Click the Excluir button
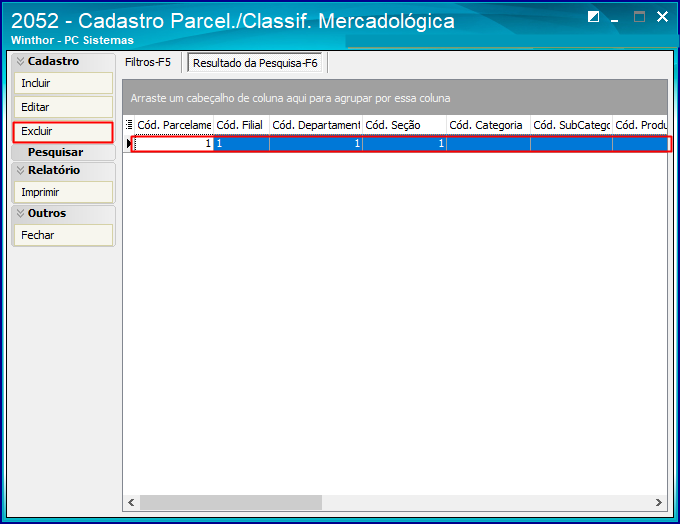Viewport: 680px width, 524px height. (x=63, y=131)
